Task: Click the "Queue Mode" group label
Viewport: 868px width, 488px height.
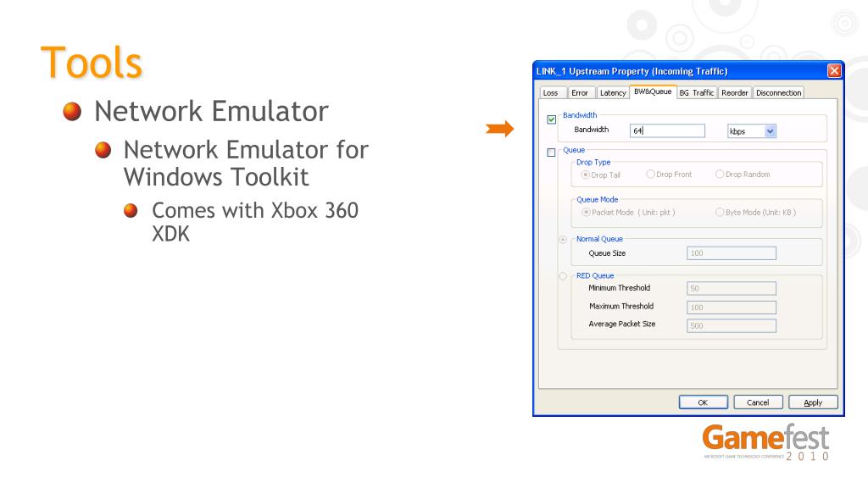Action: coord(598,200)
